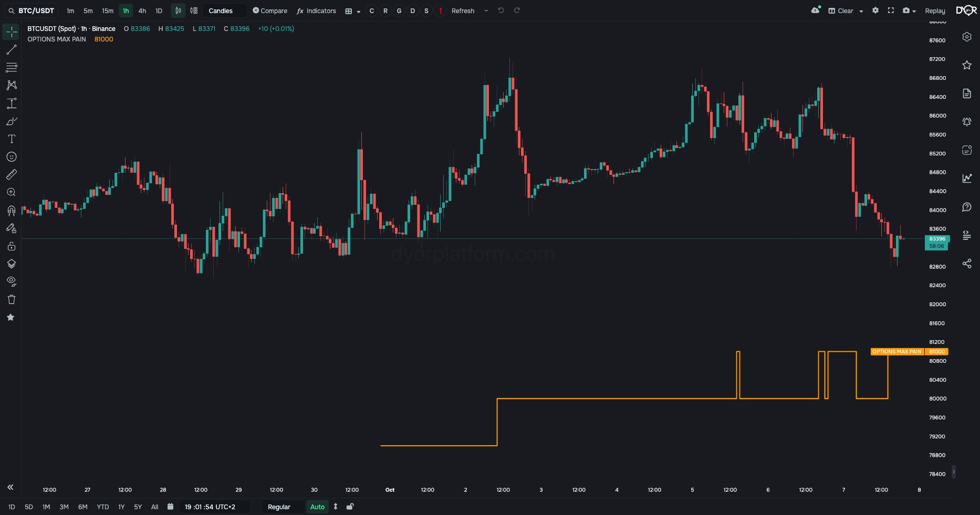The height and width of the screenshot is (515, 980).
Task: Open the emoji sticker tool
Action: (x=11, y=157)
